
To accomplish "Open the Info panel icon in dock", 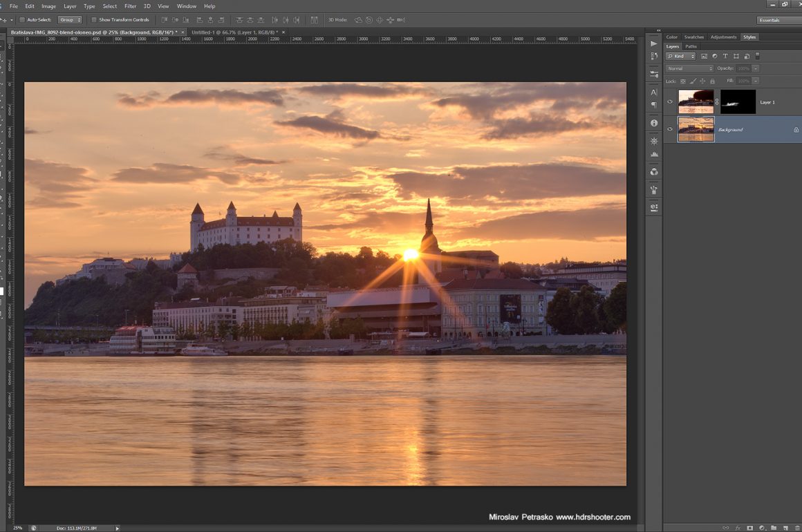I will [654, 123].
